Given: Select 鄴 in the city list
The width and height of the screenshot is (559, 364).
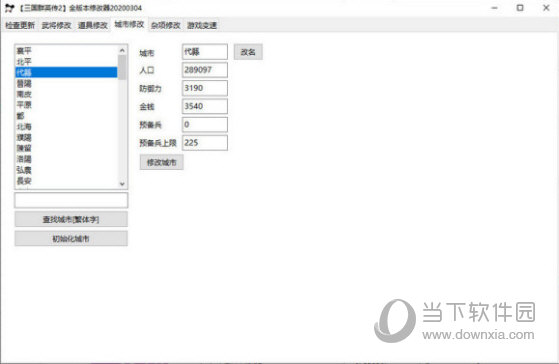Looking at the screenshot, I should coord(66,116).
